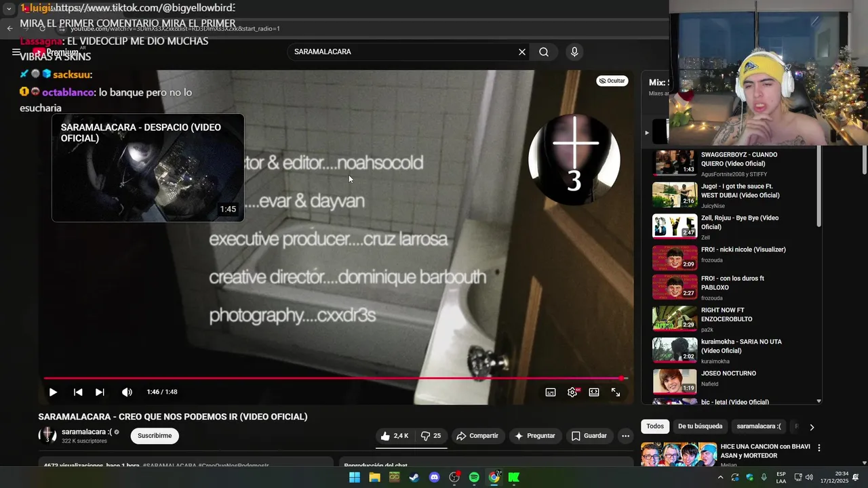Open Minecraft from the taskbar
This screenshot has width=868, height=488.
[x=394, y=477]
